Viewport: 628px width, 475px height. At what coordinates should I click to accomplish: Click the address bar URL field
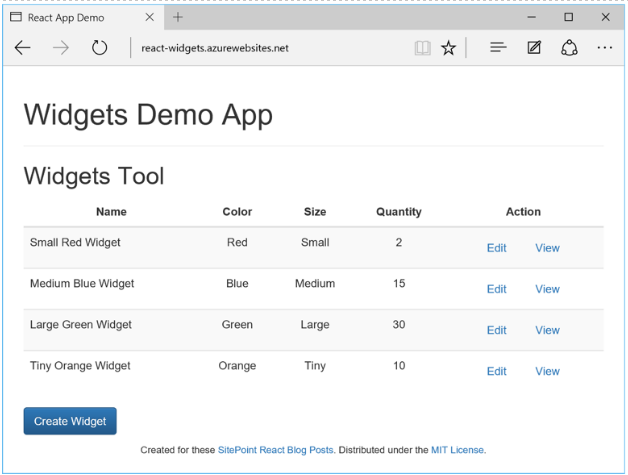(x=270, y=48)
